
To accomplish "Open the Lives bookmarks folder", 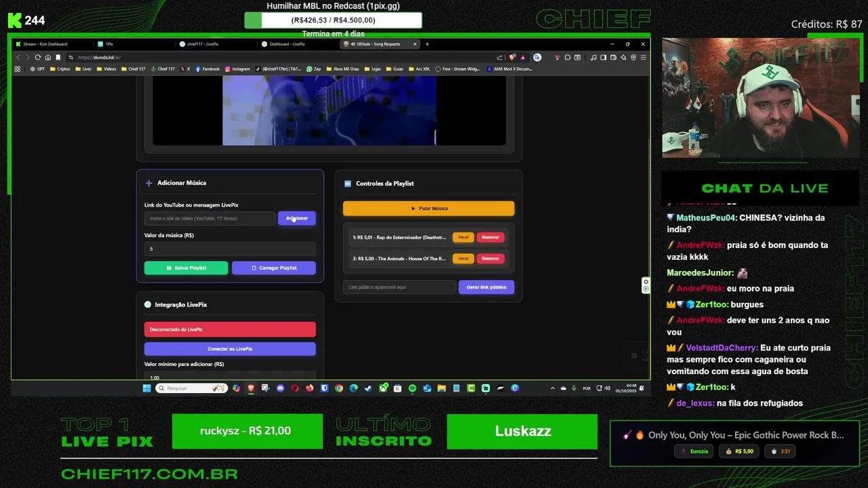I will click(x=83, y=68).
